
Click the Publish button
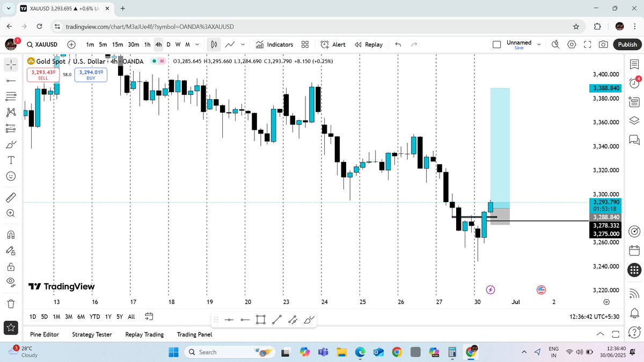point(627,45)
